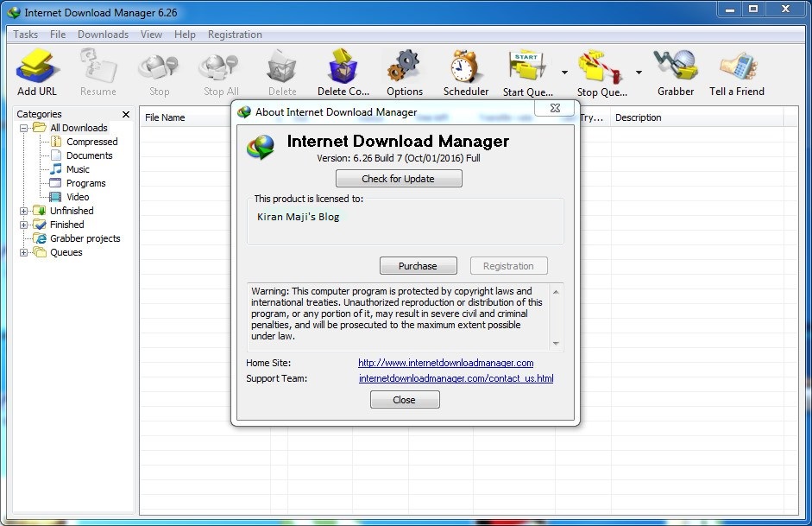Click the Tell a Friend icon
This screenshot has width=812, height=526.
pyautogui.click(x=736, y=72)
